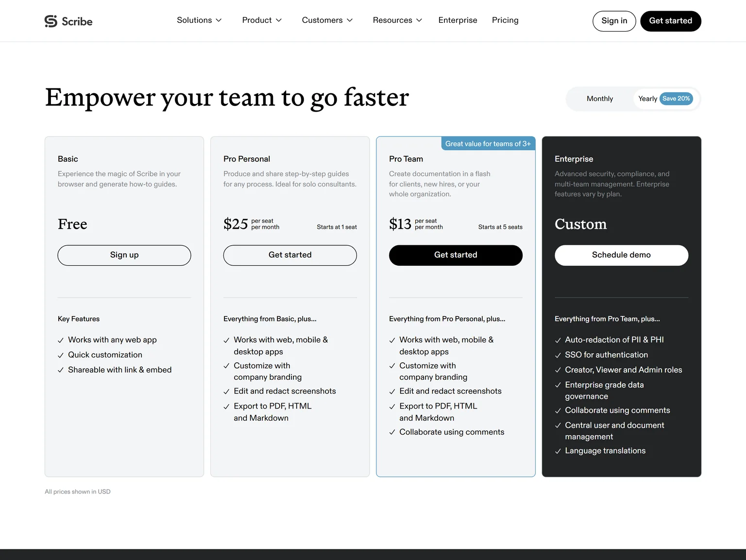Open the Solutions dropdown menu

199,20
